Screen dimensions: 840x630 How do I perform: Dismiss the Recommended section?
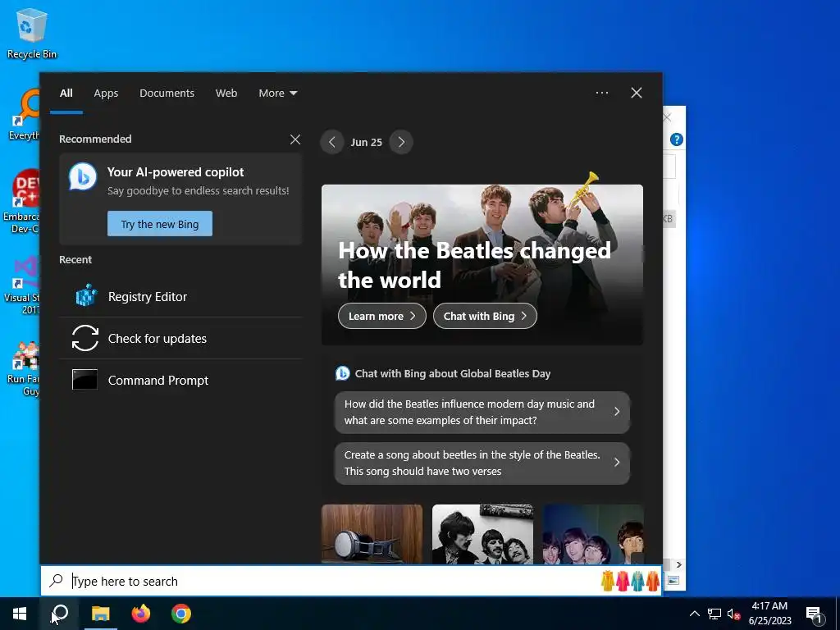tap(295, 139)
